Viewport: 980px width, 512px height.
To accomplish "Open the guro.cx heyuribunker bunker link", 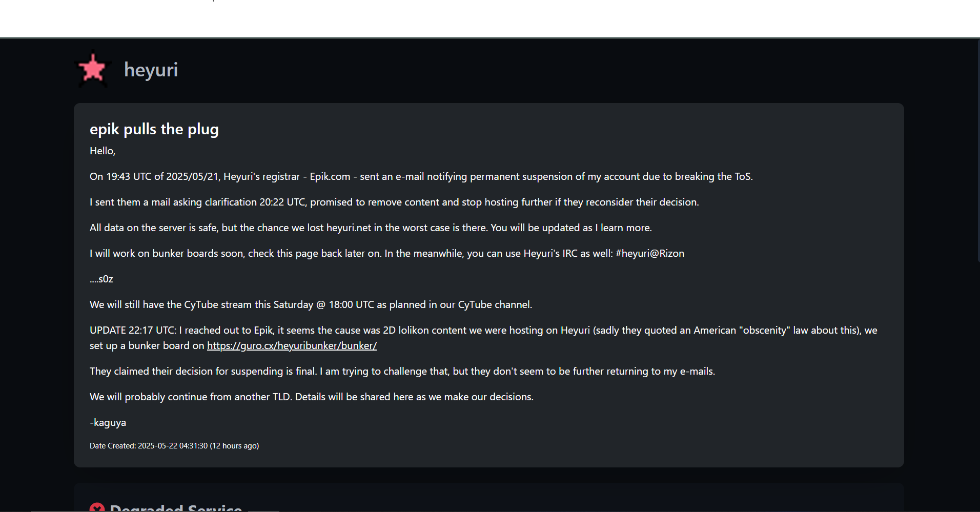I will coord(292,345).
